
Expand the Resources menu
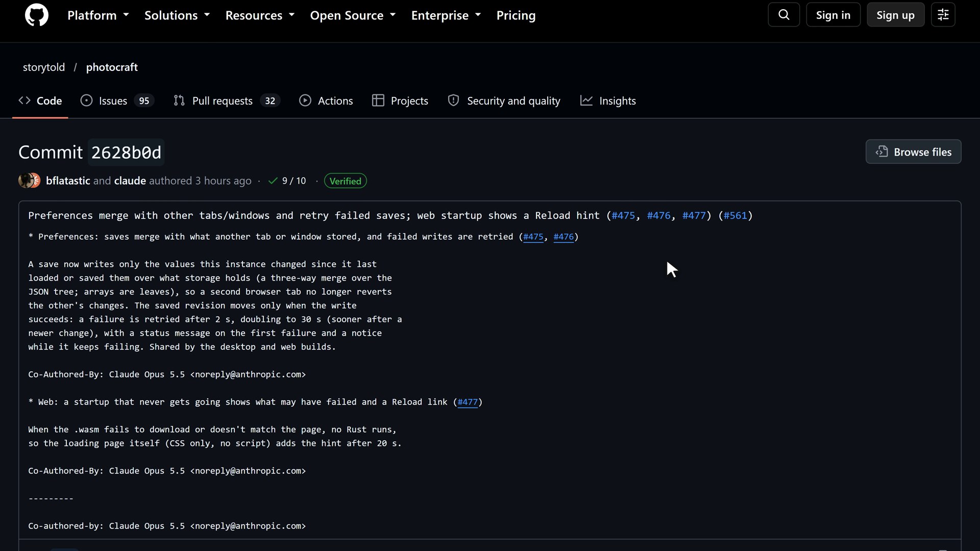(260, 15)
